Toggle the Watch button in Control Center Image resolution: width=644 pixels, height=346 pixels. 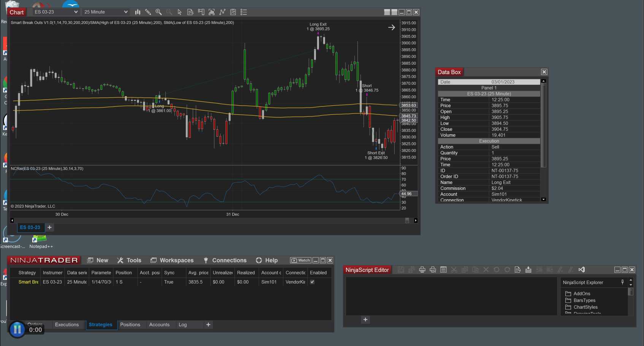pyautogui.click(x=300, y=260)
